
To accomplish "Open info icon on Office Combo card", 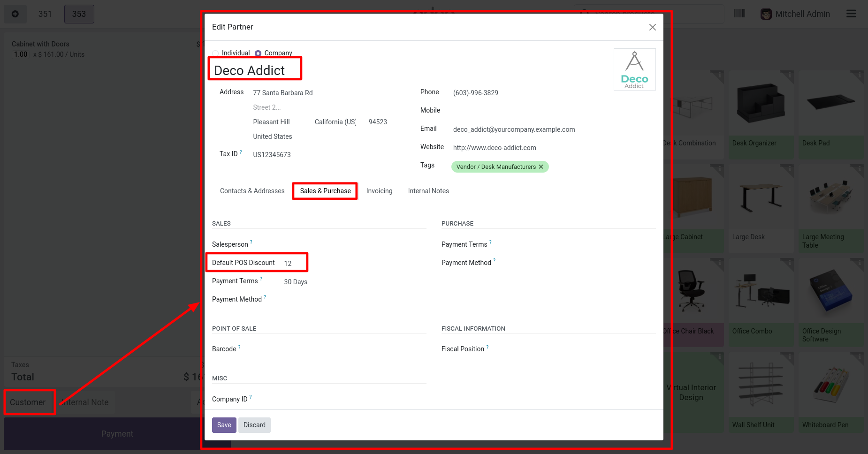I will click(x=790, y=262).
